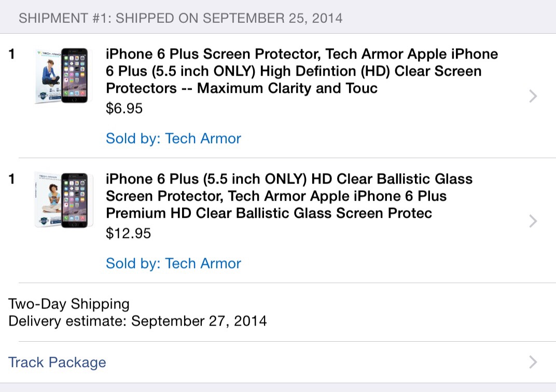The width and height of the screenshot is (556, 392).
Task: Open Sold by Tech Armor for $6.95 item
Action: point(173,138)
